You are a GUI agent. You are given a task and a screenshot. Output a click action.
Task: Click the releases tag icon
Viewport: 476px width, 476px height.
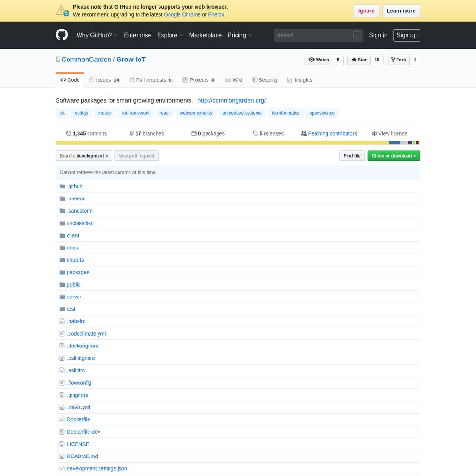coord(256,134)
